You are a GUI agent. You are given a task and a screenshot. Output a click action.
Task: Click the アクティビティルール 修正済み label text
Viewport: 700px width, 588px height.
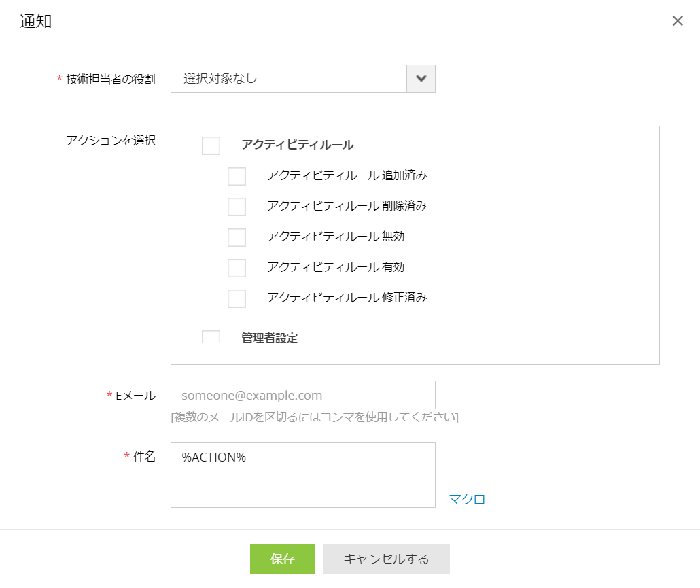pos(347,298)
